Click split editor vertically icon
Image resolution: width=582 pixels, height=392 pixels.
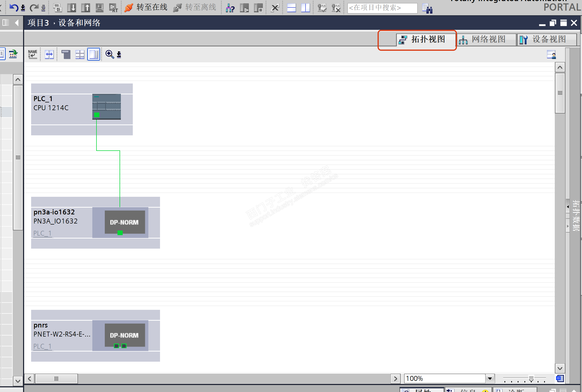306,8
